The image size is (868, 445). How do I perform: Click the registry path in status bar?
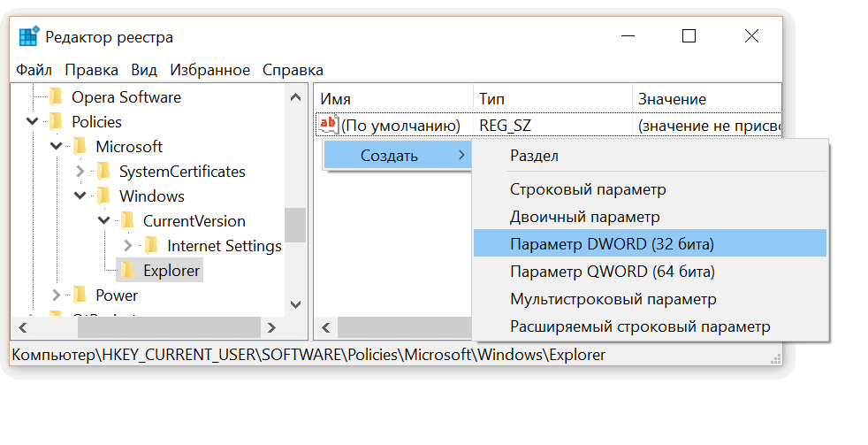click(308, 355)
